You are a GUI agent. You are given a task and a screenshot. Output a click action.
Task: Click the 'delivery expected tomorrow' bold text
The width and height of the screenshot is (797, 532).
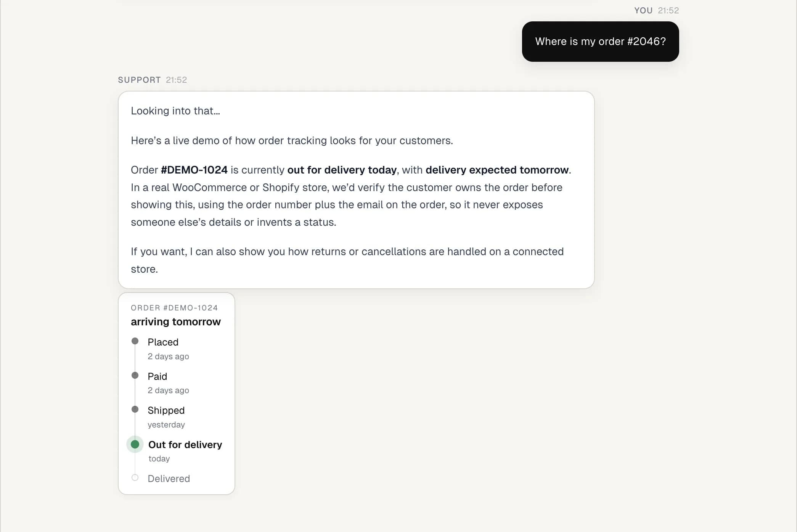497,170
